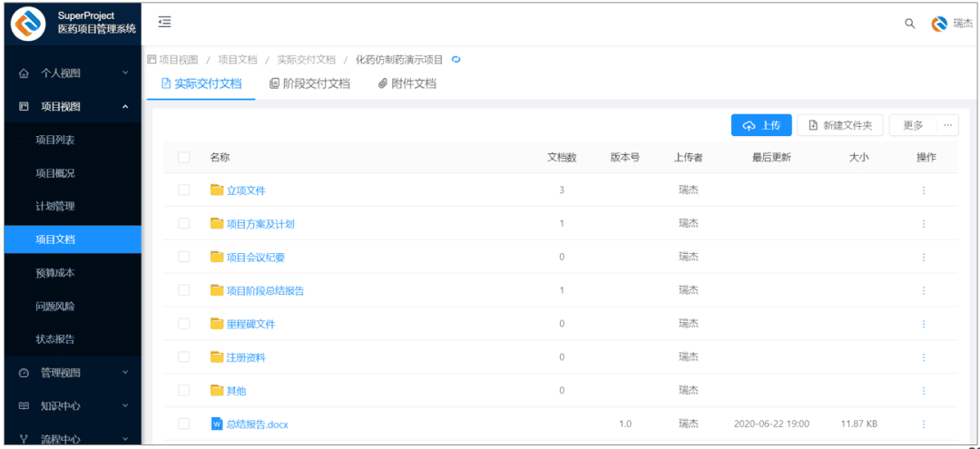Open 项目概况 in the sidebar
This screenshot has height=449, width=980.
[x=73, y=173]
